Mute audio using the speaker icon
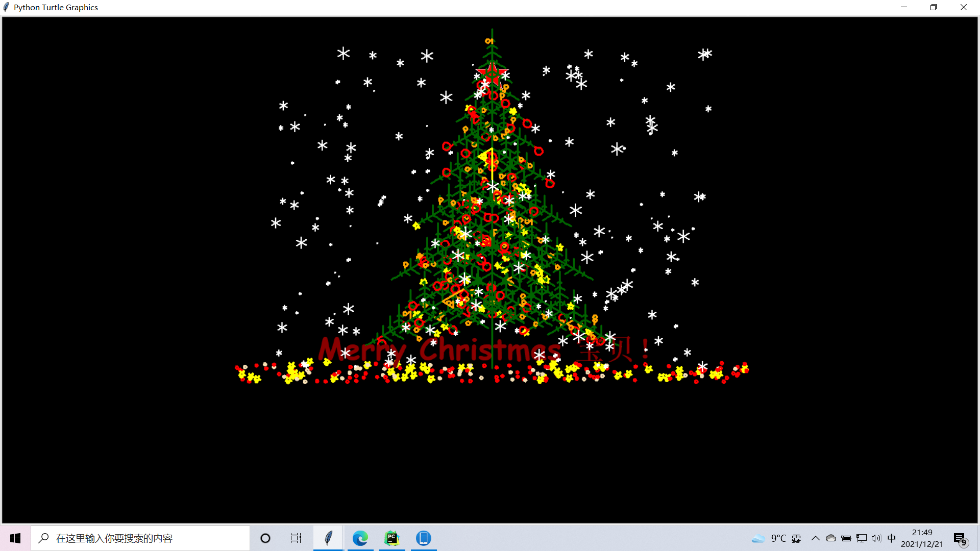 (876, 538)
